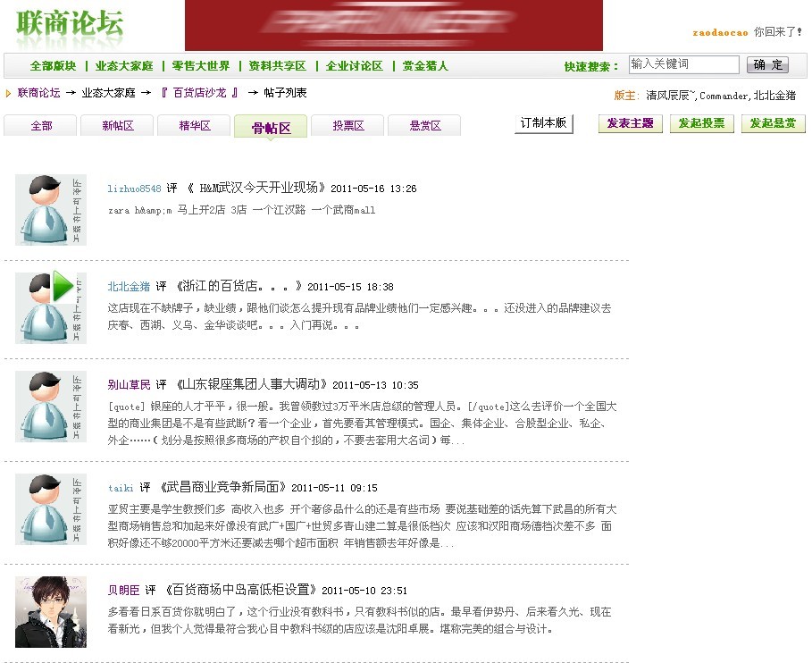Viewport: 812px width, 663px height.
Task: Click the red banner advertisement
Action: 393,25
